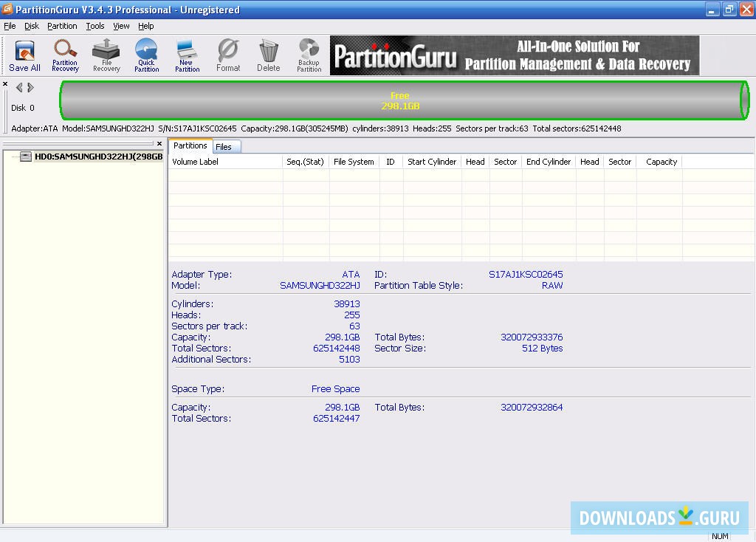Select HD0:SAMSUNGHD322HJ in the disk tree
756x542 pixels.
click(97, 157)
